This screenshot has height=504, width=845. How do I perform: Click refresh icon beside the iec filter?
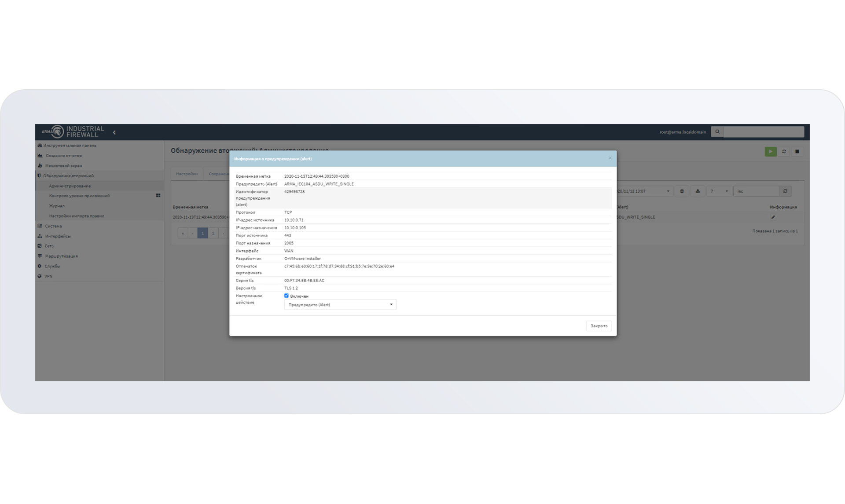(x=785, y=191)
